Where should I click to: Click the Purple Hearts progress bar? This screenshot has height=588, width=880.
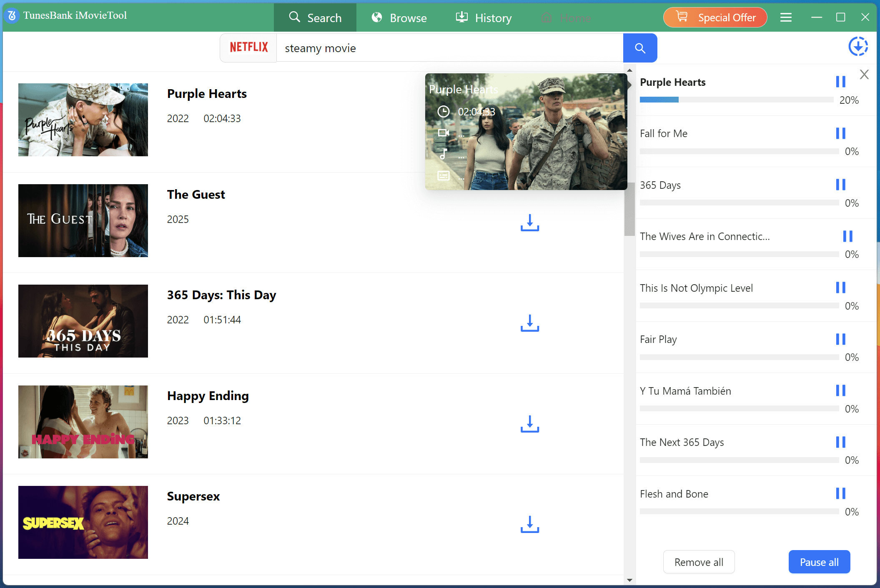736,100
